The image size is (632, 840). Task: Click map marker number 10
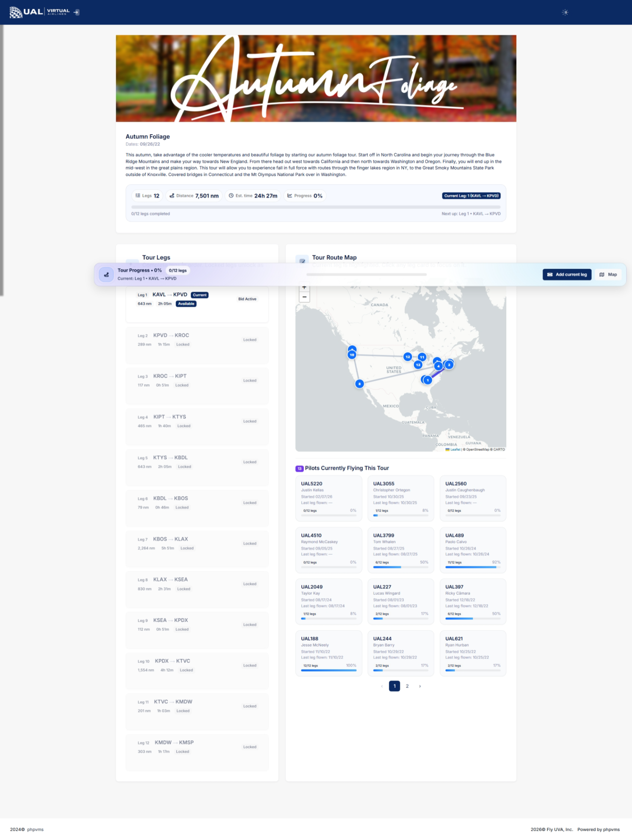point(352,355)
